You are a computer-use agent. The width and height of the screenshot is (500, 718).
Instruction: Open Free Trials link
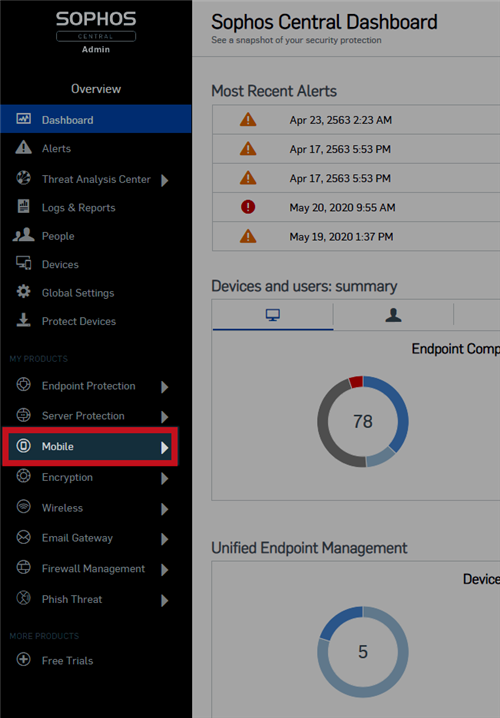(x=67, y=660)
